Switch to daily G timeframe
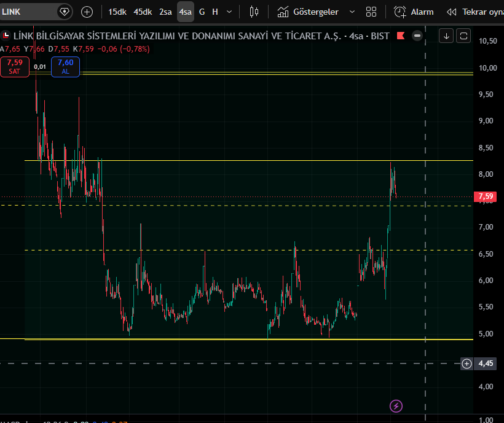This screenshot has width=504, height=423. coord(202,12)
